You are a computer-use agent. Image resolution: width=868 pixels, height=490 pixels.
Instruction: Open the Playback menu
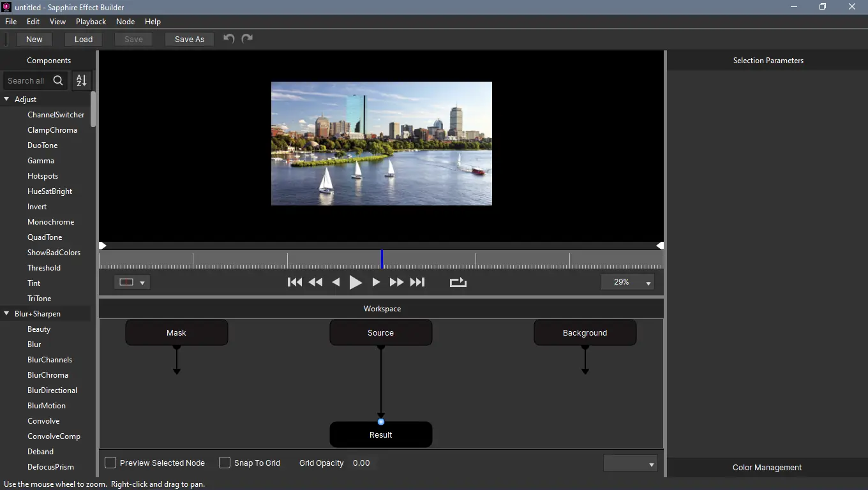pyautogui.click(x=91, y=21)
